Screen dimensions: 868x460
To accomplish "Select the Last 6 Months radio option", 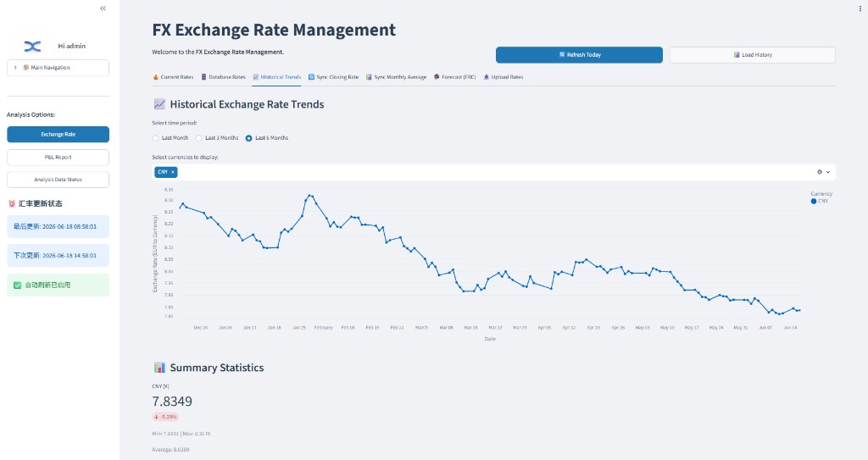I will 248,138.
